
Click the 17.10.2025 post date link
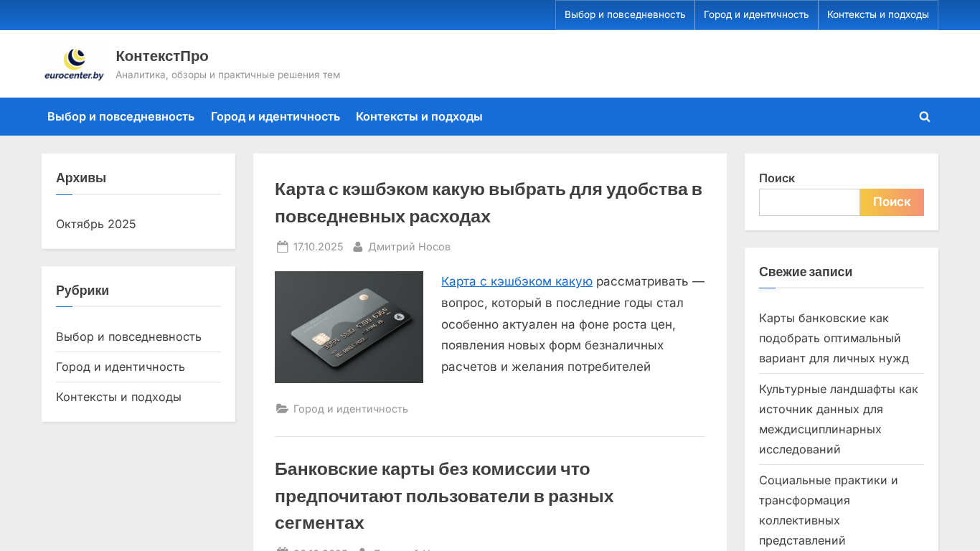pos(319,247)
